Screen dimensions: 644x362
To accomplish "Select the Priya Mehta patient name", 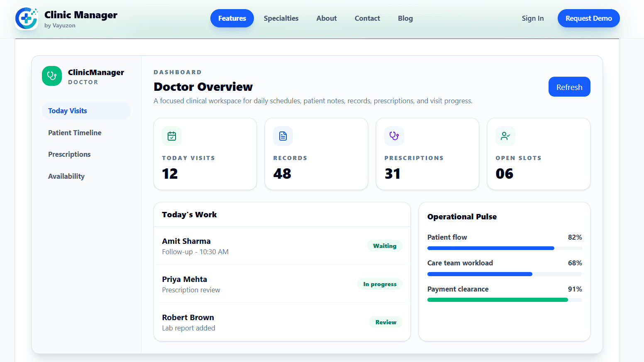I will tap(185, 279).
